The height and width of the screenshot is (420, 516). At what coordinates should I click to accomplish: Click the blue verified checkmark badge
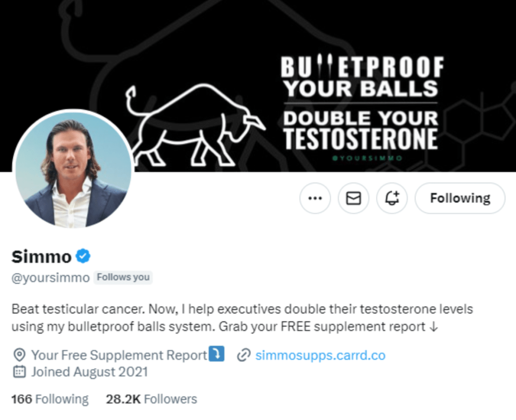[83, 256]
